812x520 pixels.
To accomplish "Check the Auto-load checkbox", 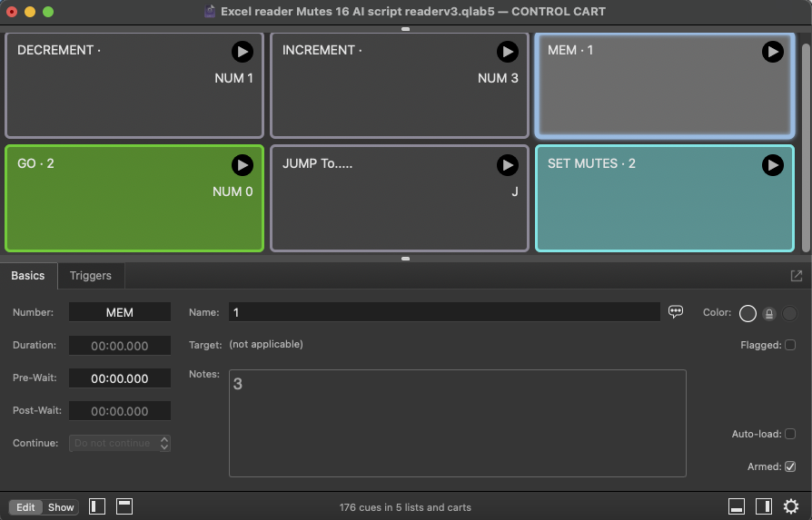I will (x=790, y=434).
